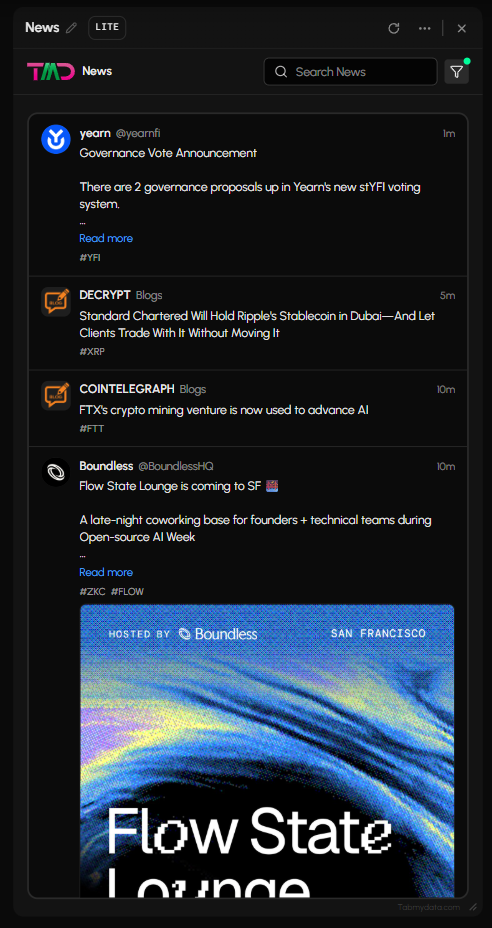
Task: Open the yearn avatar icon
Action: (x=56, y=139)
